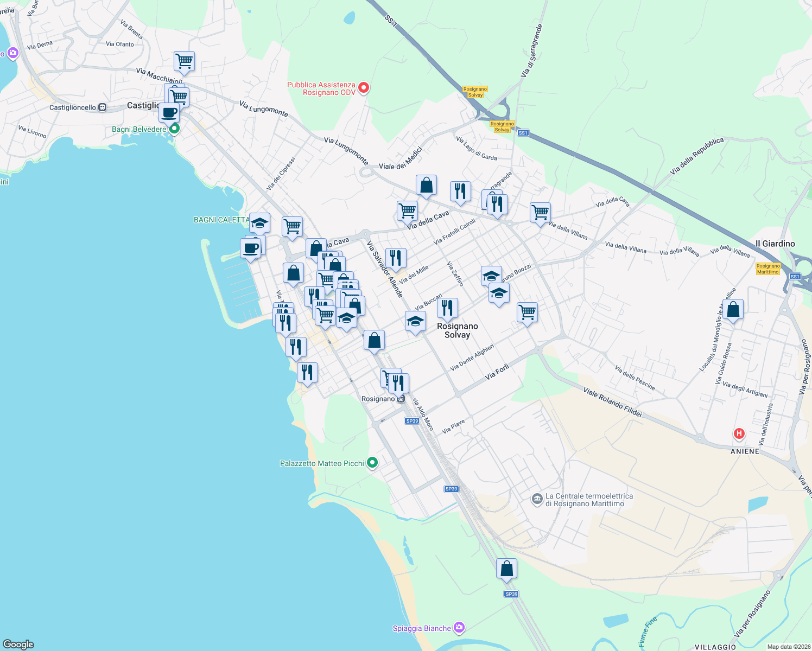Open the Google logo in the corner
This screenshot has height=651, width=812.
(x=19, y=644)
